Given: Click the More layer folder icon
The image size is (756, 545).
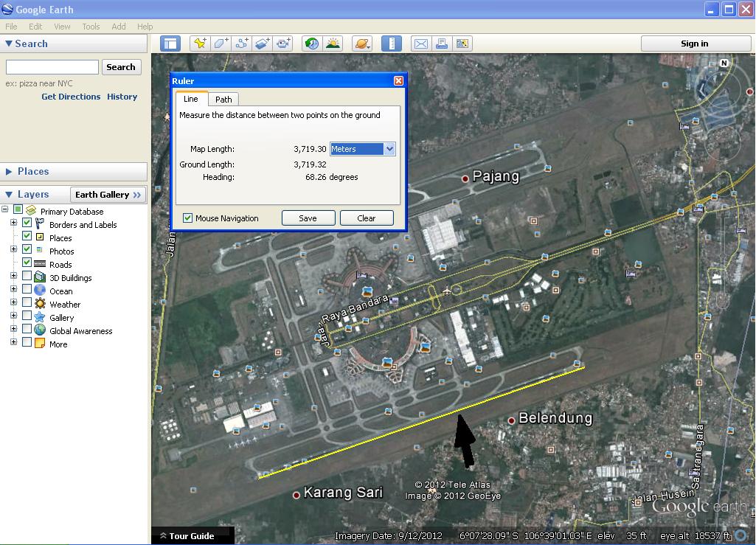Looking at the screenshot, I should 40,344.
